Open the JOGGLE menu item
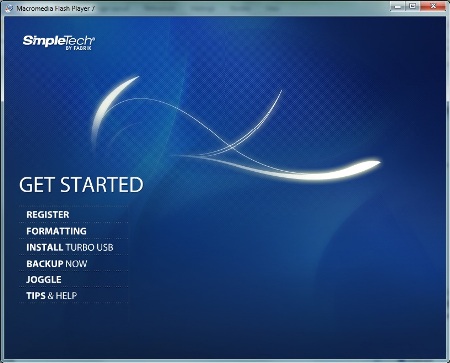This screenshot has width=450, height=363. [x=44, y=279]
